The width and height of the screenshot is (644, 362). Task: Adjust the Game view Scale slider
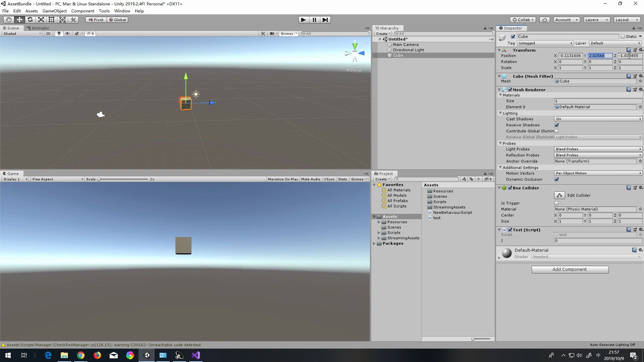[99, 179]
